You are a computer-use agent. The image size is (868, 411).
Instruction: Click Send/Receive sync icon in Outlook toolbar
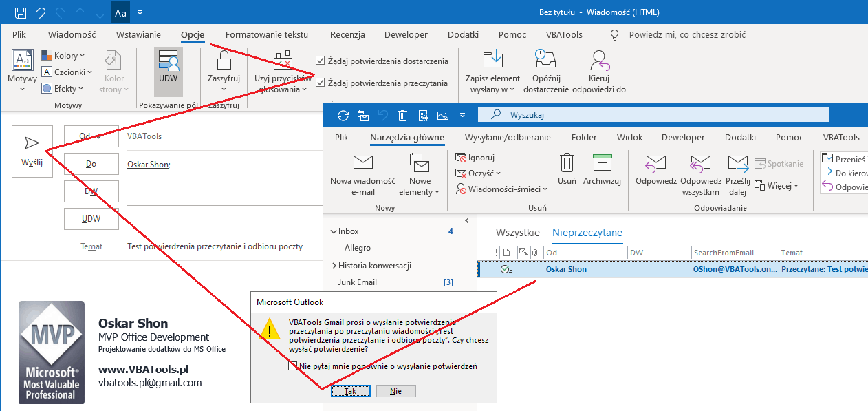343,115
